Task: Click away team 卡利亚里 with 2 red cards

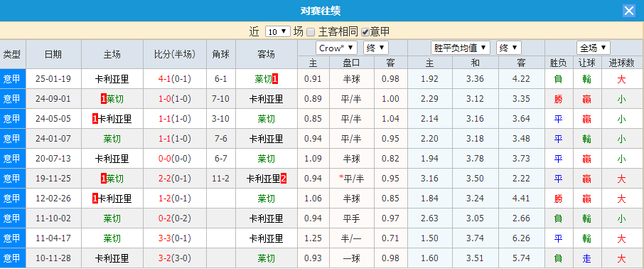Action: 263,179
